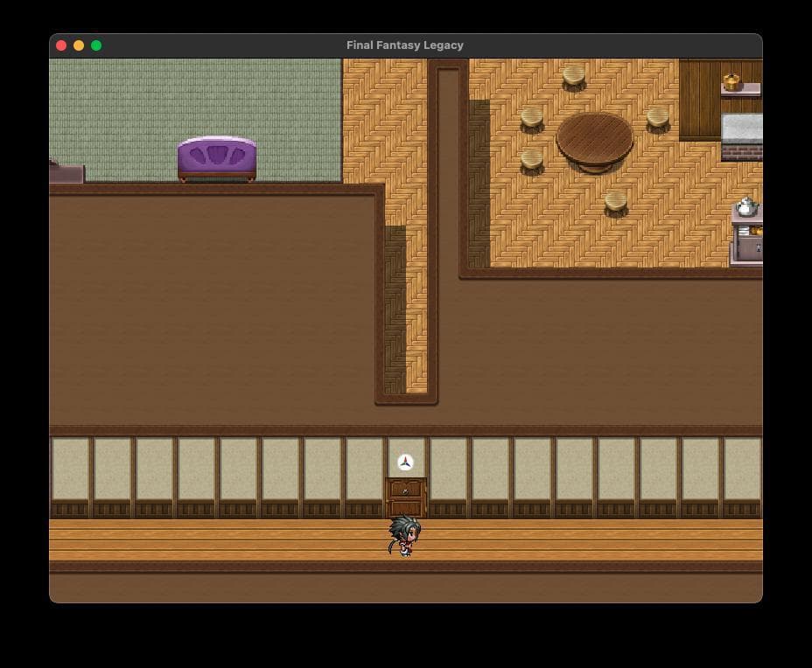812x668 pixels.
Task: Click the spiky-haired player character
Action: pos(405,536)
